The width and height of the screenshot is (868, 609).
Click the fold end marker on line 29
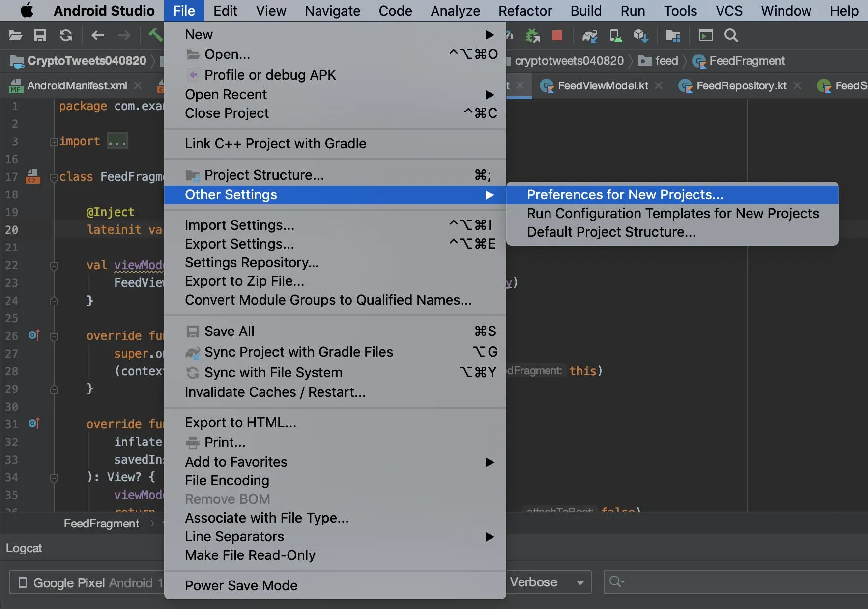click(54, 389)
